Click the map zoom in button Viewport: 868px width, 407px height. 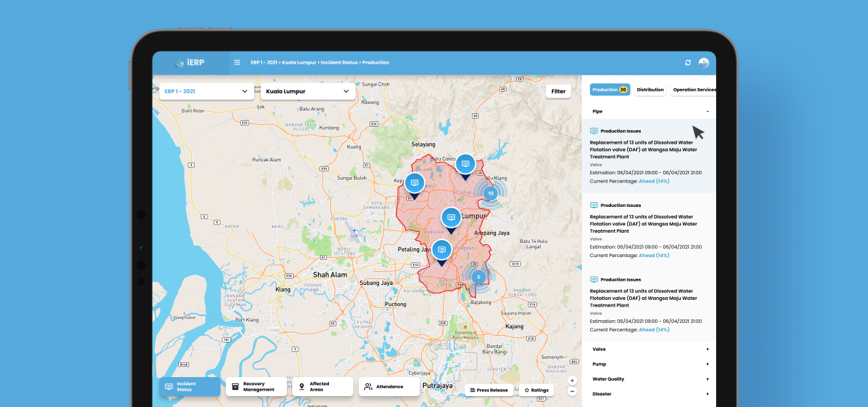pyautogui.click(x=572, y=381)
